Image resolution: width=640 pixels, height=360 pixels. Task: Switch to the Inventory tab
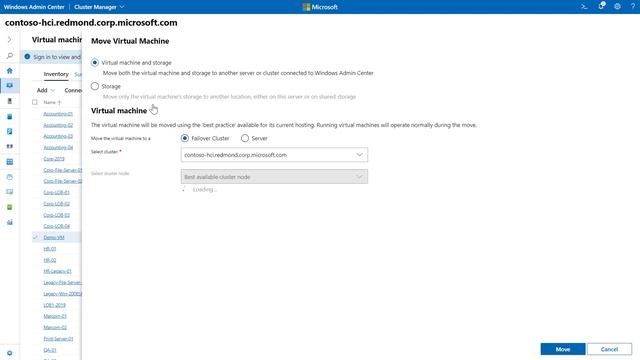pos(56,74)
